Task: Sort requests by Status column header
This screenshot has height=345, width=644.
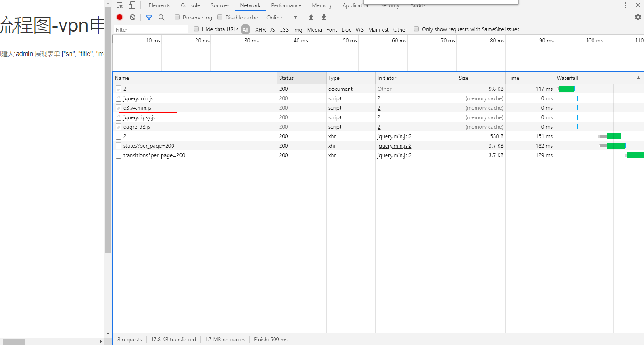Action: click(x=302, y=78)
